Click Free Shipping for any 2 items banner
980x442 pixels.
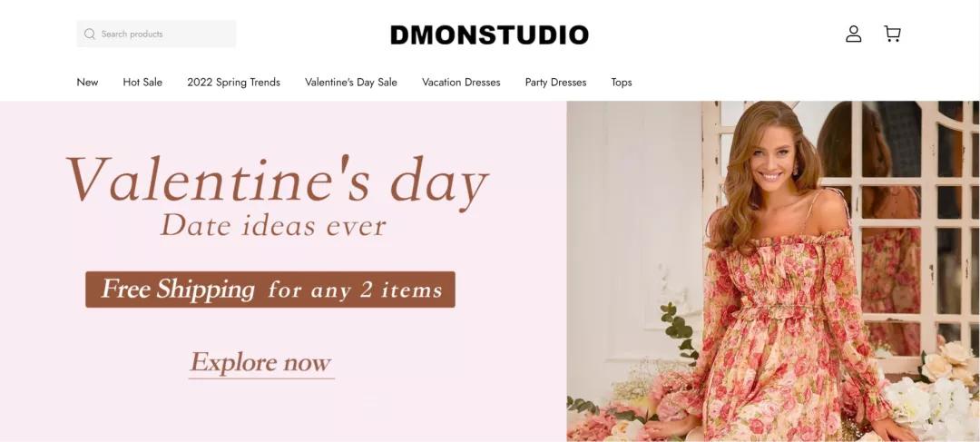pyautogui.click(x=270, y=290)
